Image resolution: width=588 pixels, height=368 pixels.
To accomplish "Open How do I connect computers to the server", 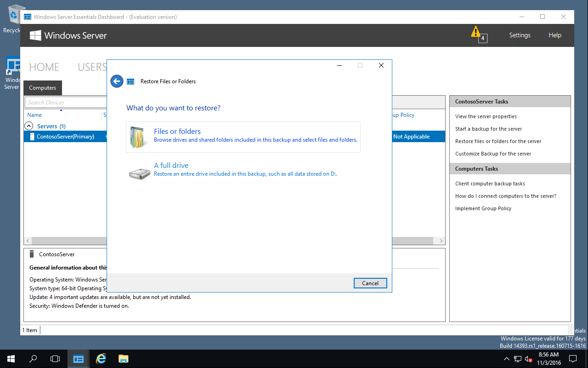I will click(x=505, y=196).
